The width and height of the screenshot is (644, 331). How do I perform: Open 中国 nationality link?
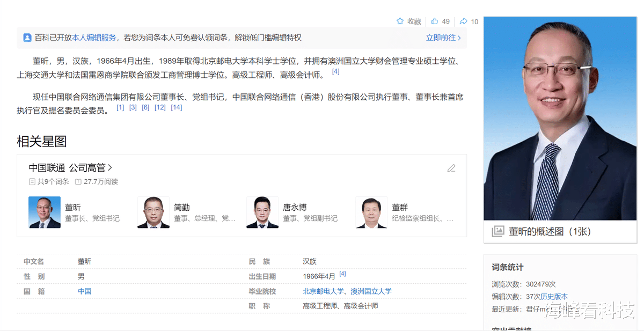coord(84,291)
